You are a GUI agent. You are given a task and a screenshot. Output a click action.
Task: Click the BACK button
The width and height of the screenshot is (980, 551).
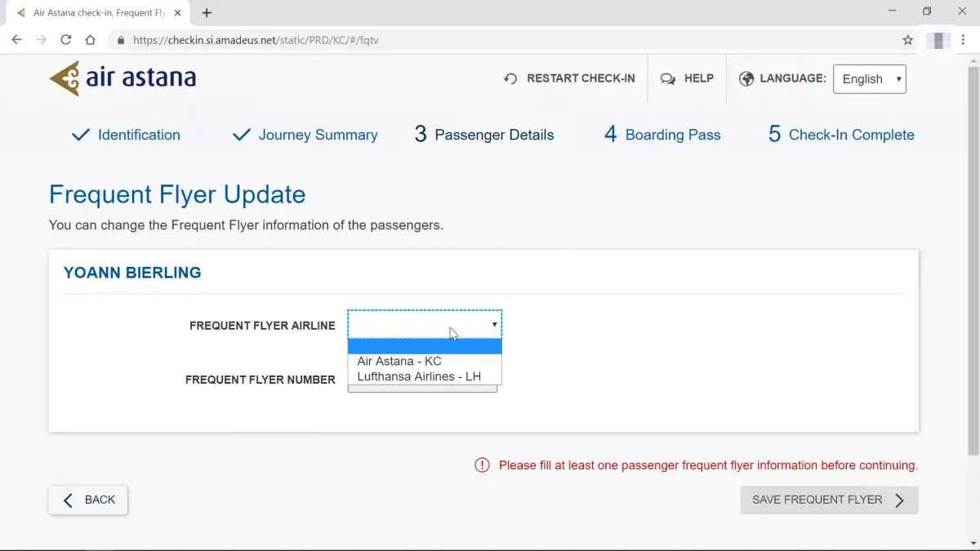pos(88,500)
